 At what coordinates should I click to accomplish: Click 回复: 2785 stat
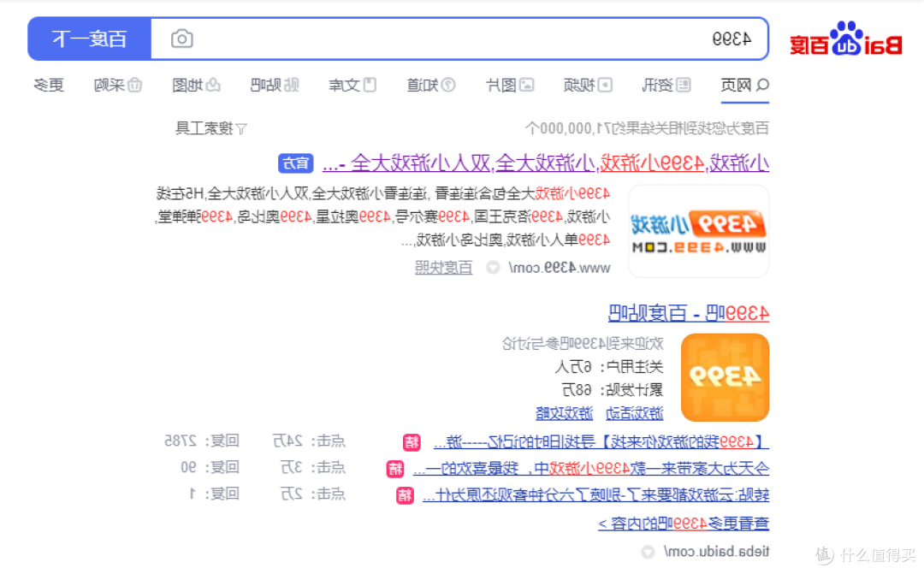(202, 441)
